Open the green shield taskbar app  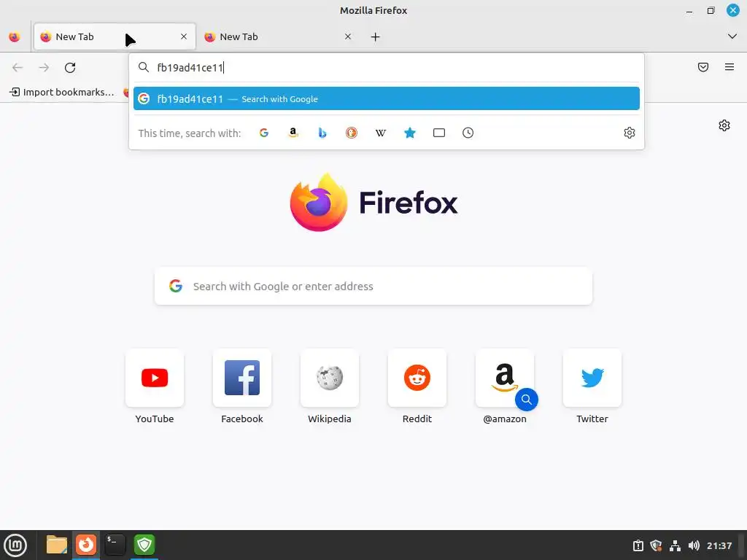144,545
